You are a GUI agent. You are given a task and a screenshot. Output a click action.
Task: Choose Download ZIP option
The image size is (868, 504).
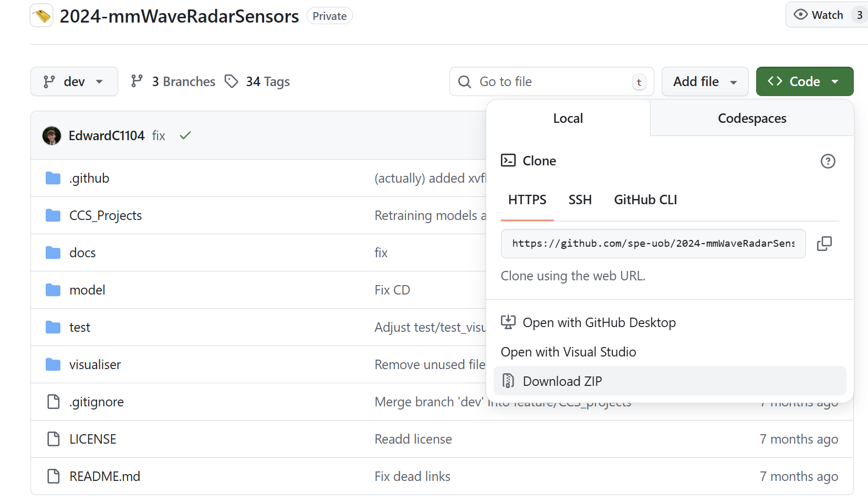tap(670, 381)
